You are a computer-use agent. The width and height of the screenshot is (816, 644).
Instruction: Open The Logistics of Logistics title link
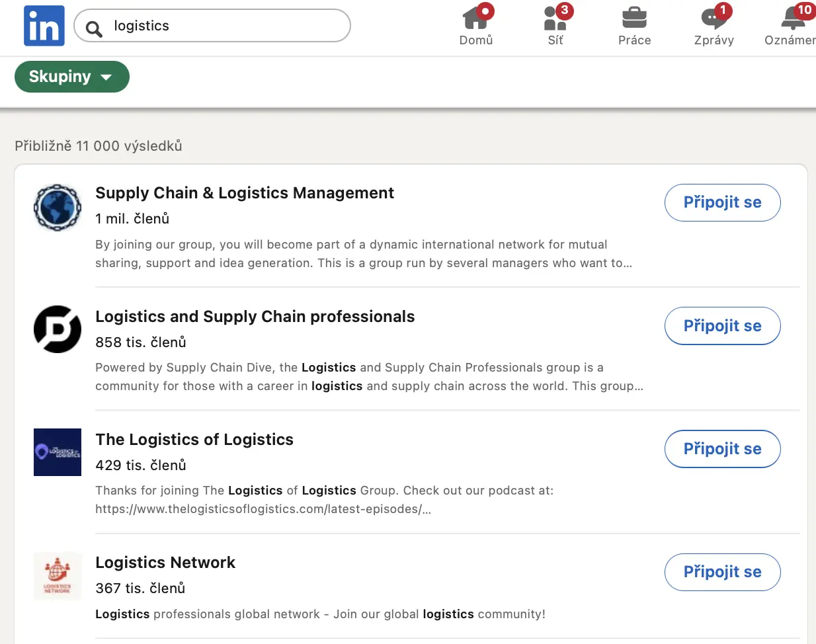(x=194, y=440)
